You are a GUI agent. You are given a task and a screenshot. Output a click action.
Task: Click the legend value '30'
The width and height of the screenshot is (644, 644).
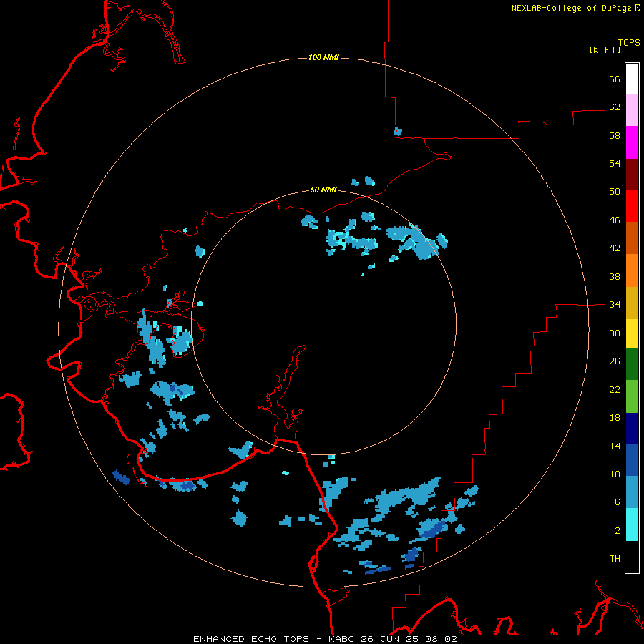point(615,333)
